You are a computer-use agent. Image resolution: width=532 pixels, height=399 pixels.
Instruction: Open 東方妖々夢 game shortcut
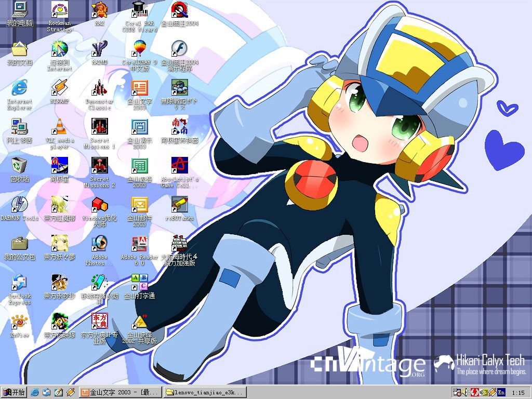click(x=60, y=248)
